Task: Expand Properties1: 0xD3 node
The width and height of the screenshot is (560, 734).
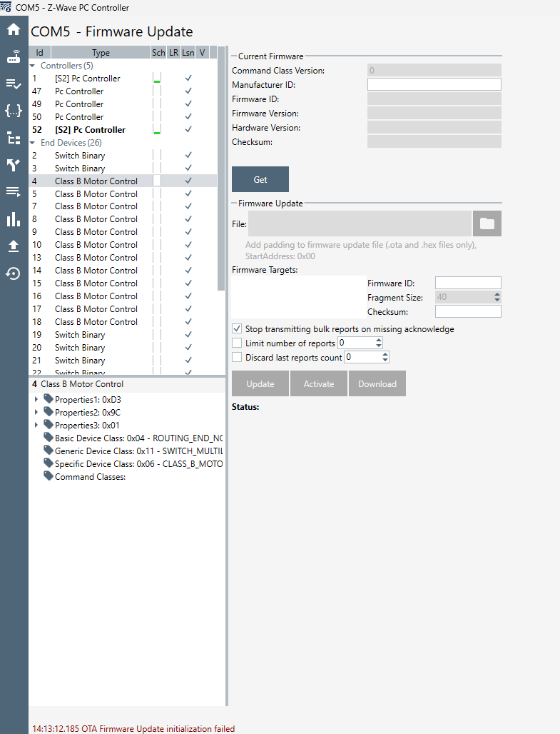Action: (x=36, y=399)
